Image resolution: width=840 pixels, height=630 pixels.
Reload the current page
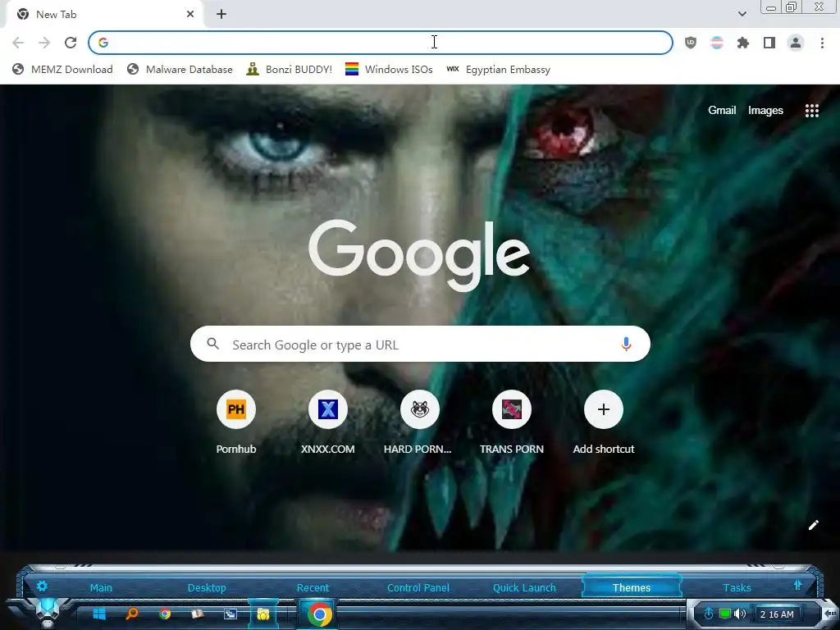(x=71, y=43)
